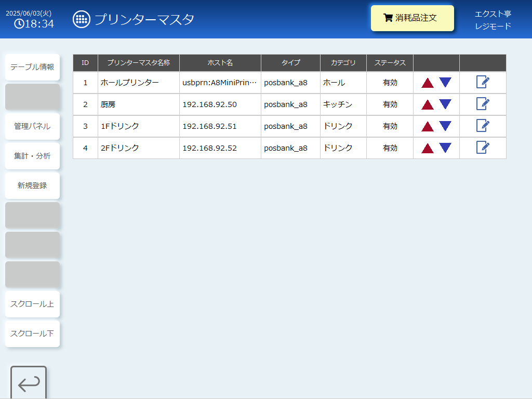Viewport: 532px width, 399px height.
Task: Move ホールプリンター down with blue triangle
Action: tap(445, 82)
